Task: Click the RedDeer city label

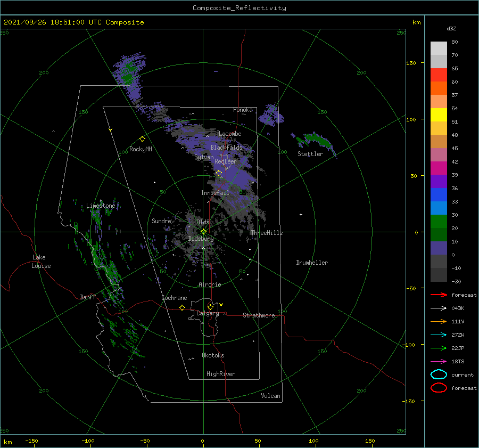Action: (x=226, y=161)
